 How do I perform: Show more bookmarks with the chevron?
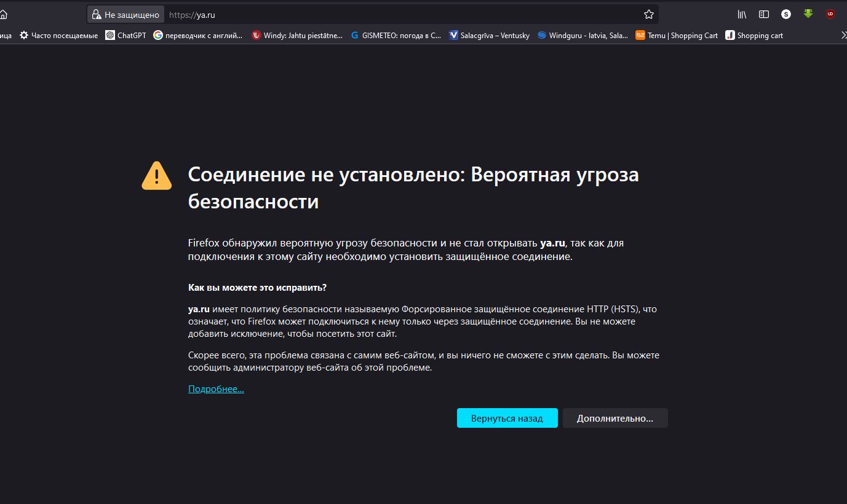pos(843,35)
